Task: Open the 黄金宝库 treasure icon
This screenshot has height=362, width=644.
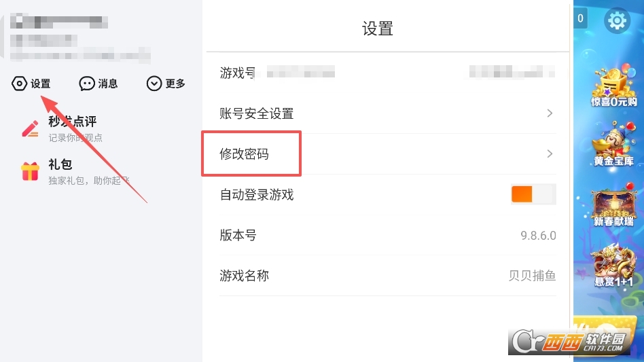Action: (x=613, y=145)
